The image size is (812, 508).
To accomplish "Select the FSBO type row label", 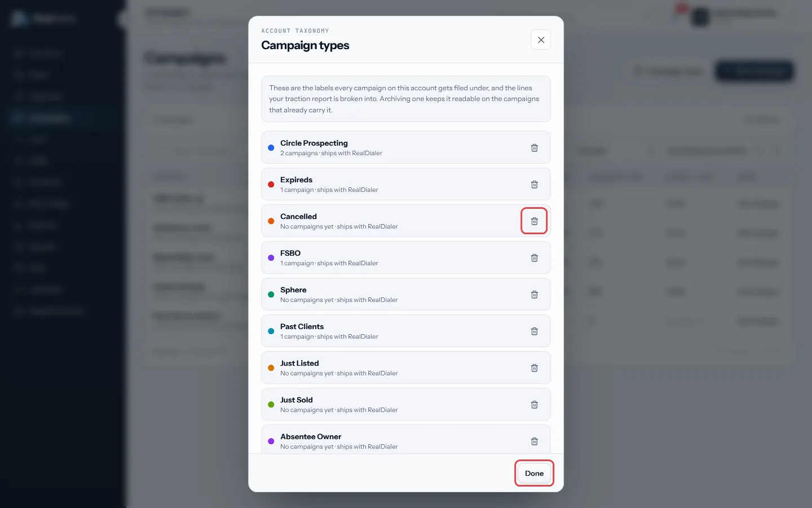I will [x=290, y=253].
